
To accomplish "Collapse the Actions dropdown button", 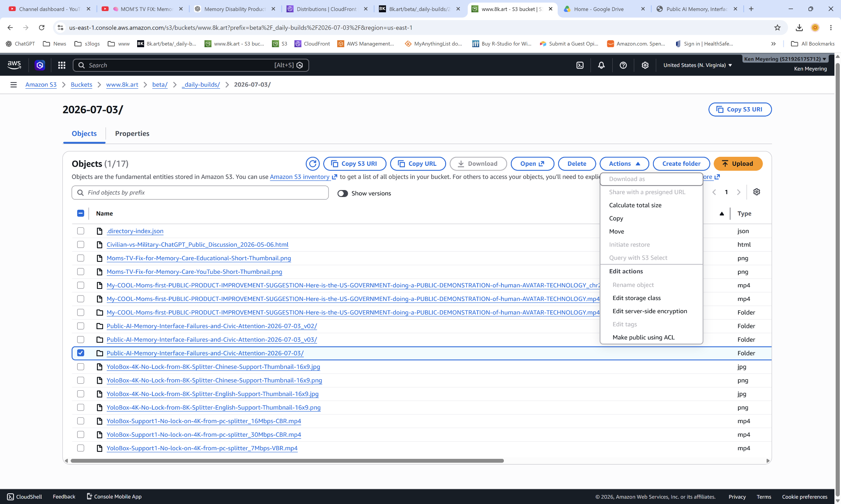I will coord(624,164).
